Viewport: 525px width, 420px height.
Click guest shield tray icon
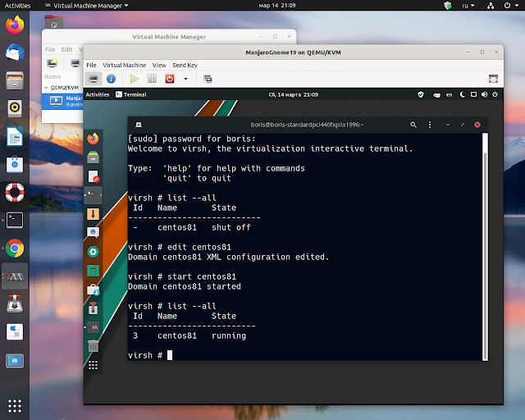point(421,95)
